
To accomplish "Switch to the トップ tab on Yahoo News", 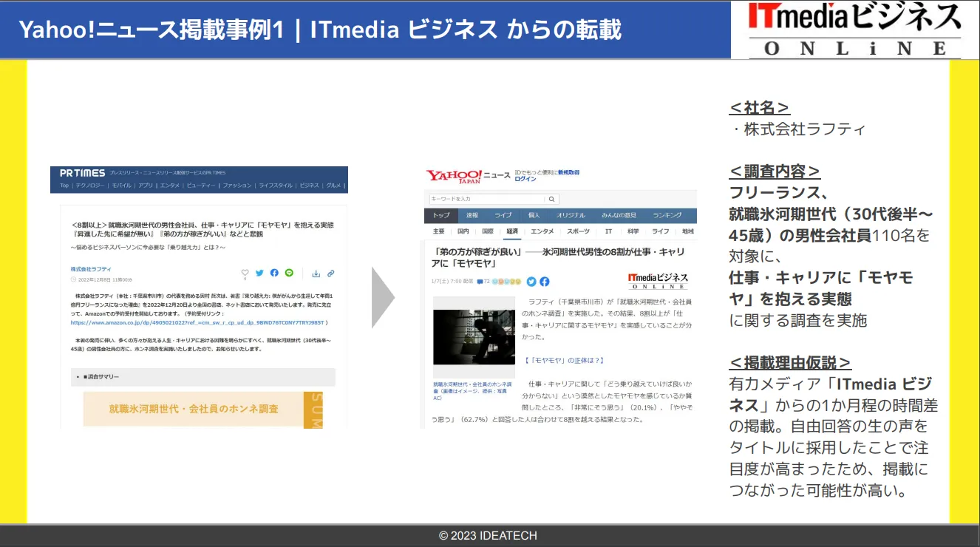I will pyautogui.click(x=441, y=215).
